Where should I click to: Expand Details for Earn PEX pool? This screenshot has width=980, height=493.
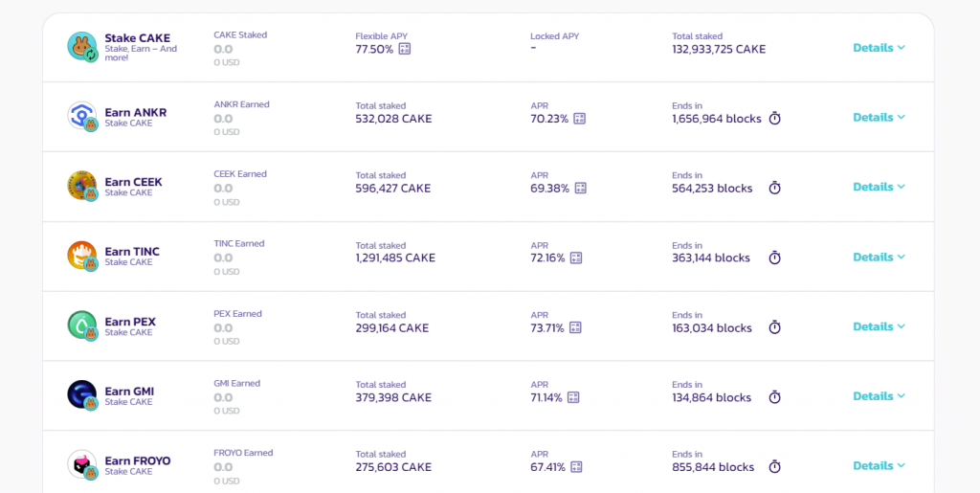click(x=879, y=326)
